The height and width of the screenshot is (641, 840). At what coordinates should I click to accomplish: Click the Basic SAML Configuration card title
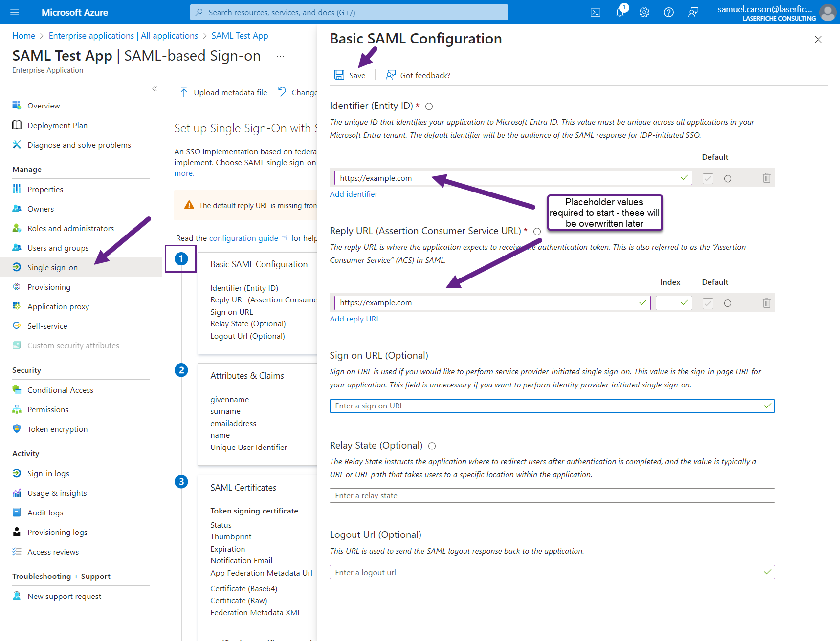[259, 264]
